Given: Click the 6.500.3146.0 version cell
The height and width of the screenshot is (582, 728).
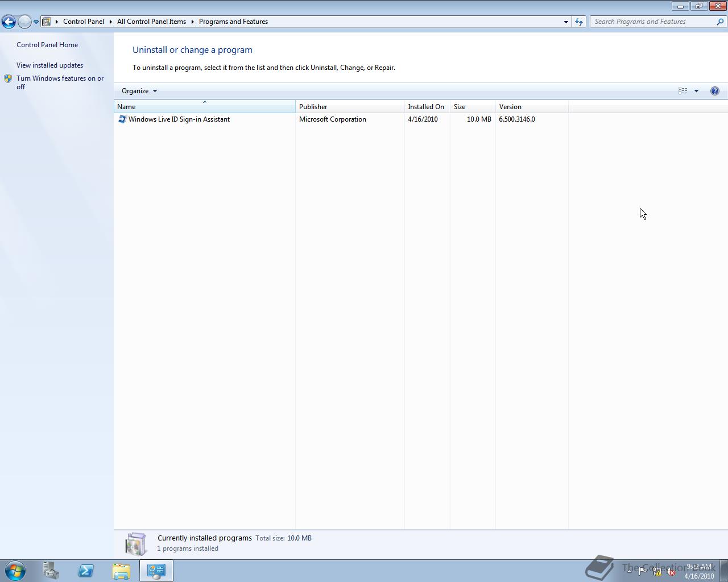Looking at the screenshot, I should (x=517, y=119).
